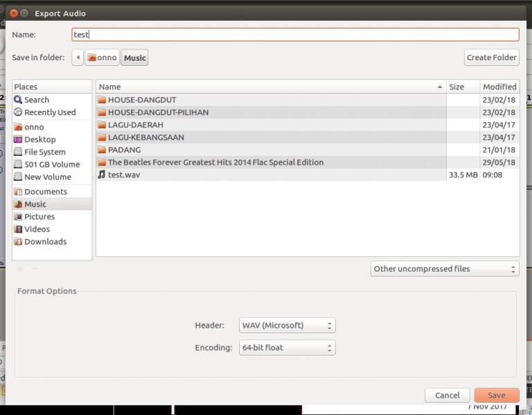This screenshot has height=415, width=532.
Task: Sort the file list by the Name column
Action: click(x=270, y=87)
